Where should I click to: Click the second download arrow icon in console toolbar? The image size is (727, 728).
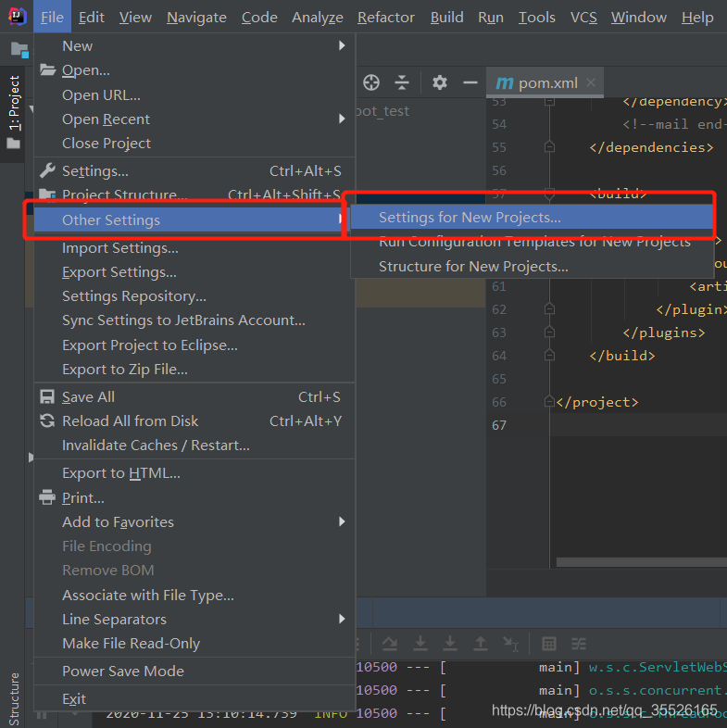pos(450,643)
